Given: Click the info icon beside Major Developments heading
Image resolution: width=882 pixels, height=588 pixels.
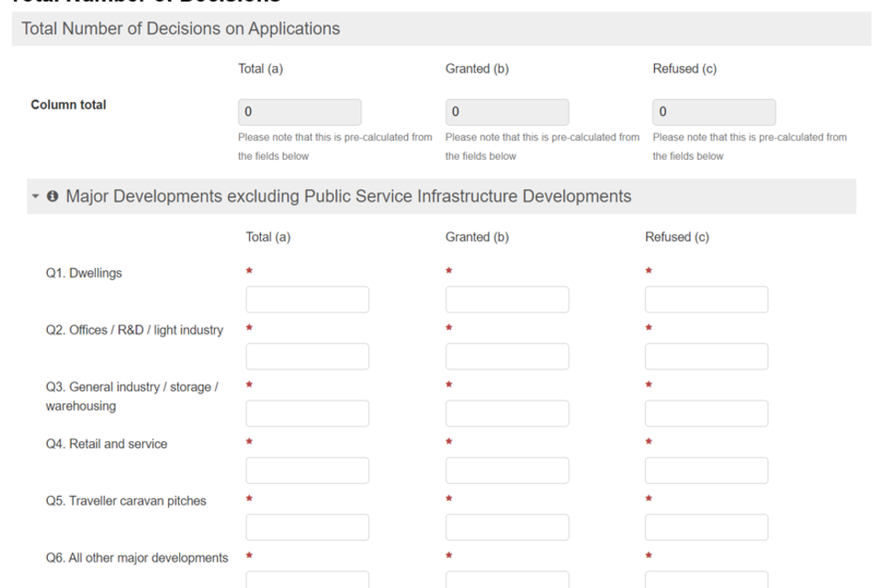Looking at the screenshot, I should click(x=52, y=197).
